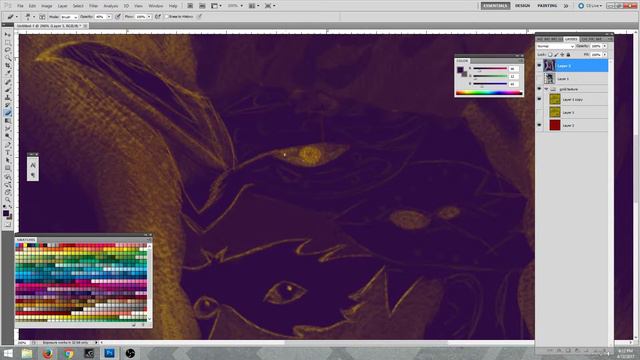
Task: Collapse the gold texture group
Action: (546, 89)
